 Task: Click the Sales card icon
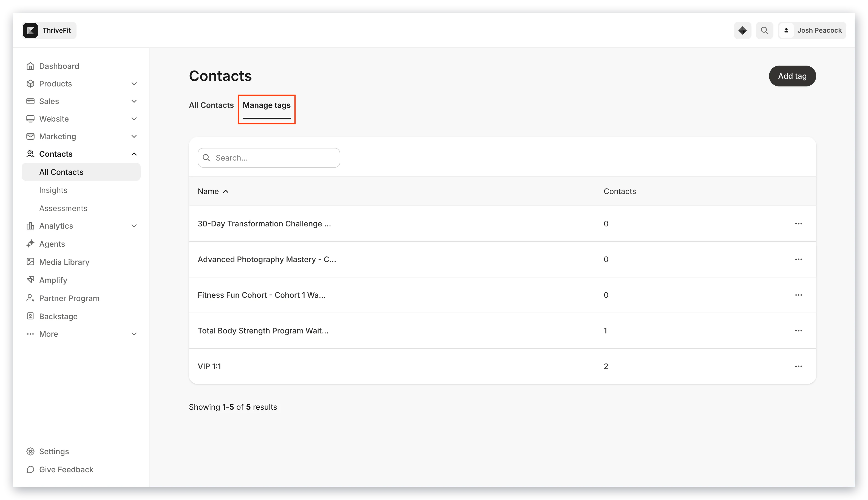click(30, 101)
